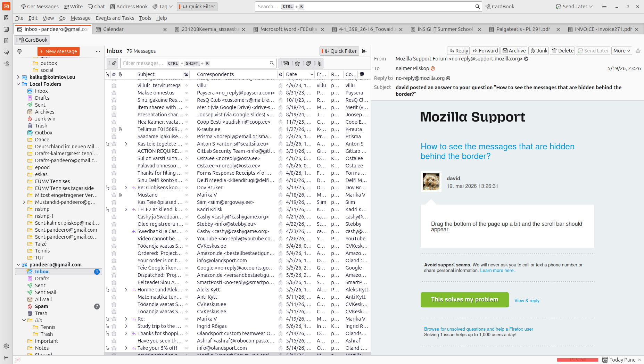644x364 pixels.
Task: Click the This solves my problem button
Action: pos(464,299)
